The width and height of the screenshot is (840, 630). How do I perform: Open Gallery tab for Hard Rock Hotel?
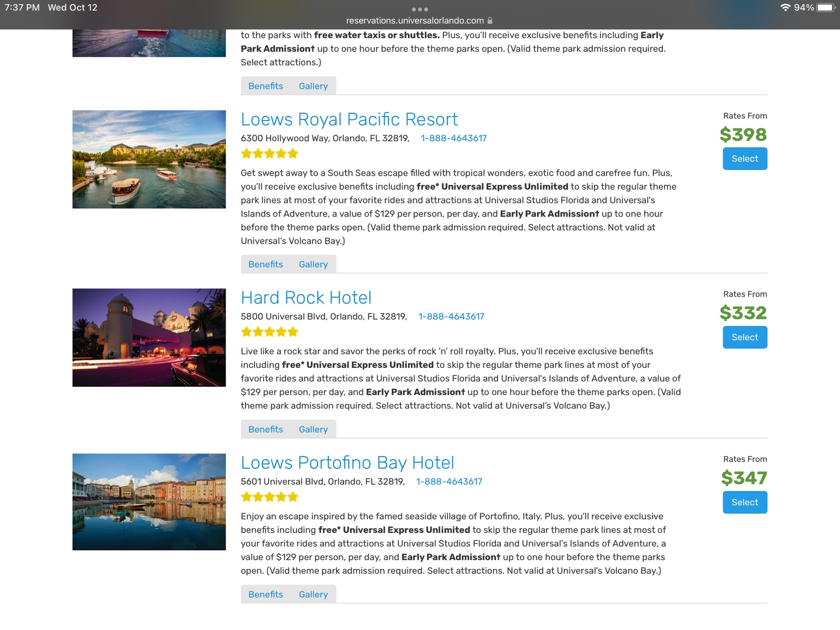coord(313,429)
